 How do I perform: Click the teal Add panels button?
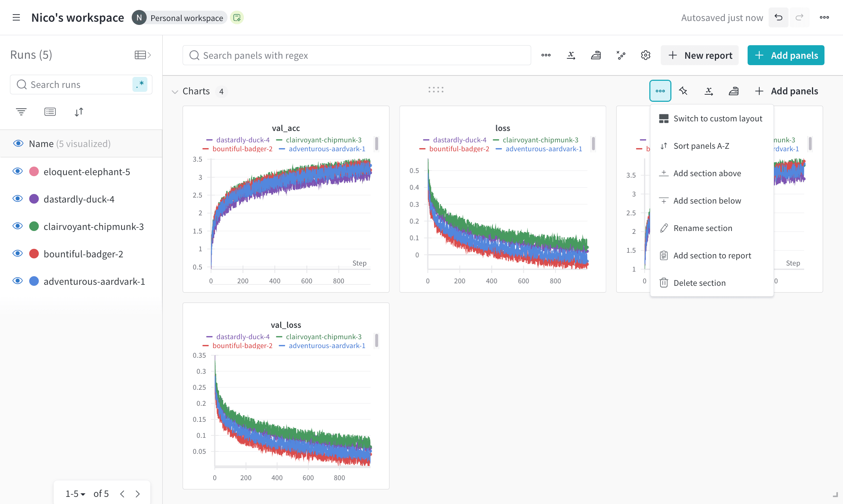pos(786,55)
